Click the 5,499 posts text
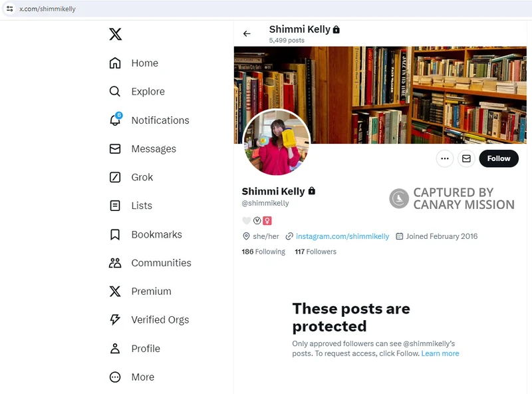The height and width of the screenshot is (394, 532). coord(287,40)
